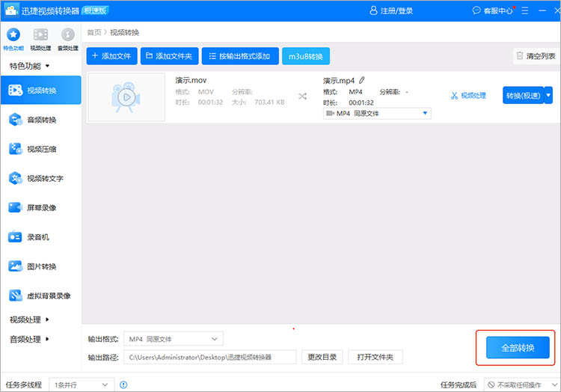The height and width of the screenshot is (392, 561).
Task: Open the arrow beside 转换(极速)
Action: (548, 96)
